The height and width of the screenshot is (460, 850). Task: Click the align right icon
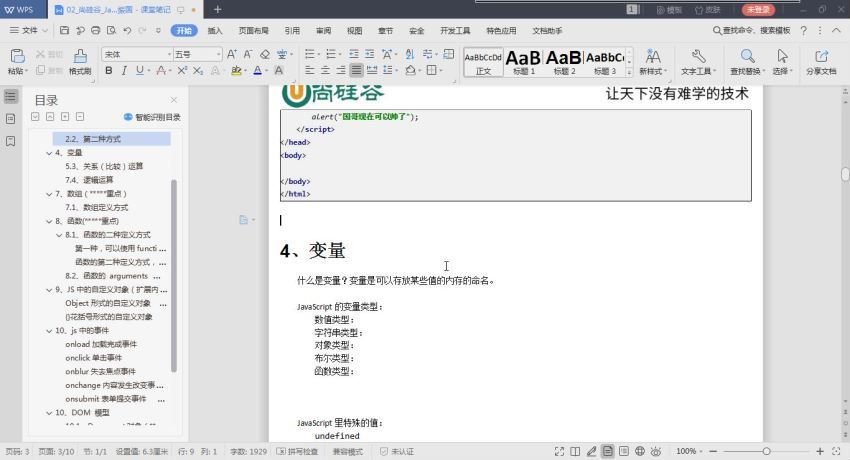(341, 70)
